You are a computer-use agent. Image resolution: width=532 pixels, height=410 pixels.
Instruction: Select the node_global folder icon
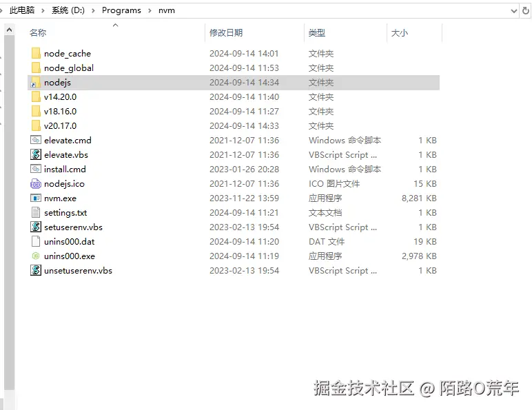(36, 68)
